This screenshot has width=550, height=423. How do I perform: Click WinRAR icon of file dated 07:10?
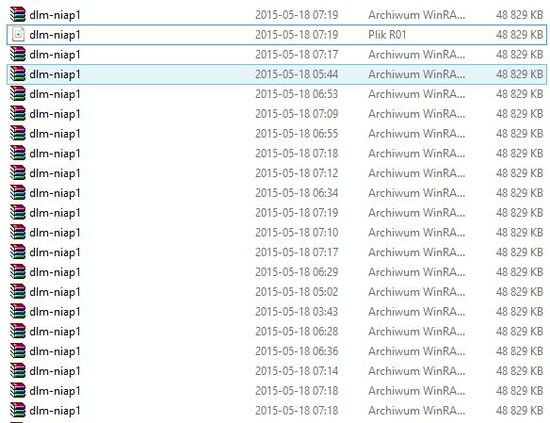[x=18, y=232]
